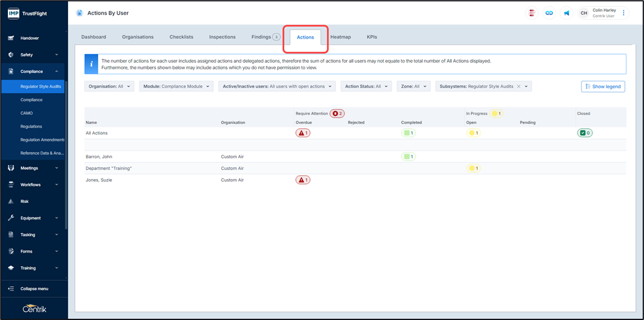The height and width of the screenshot is (320, 644).
Task: Click the overdue badge for Jones, Suzie
Action: pyautogui.click(x=303, y=180)
